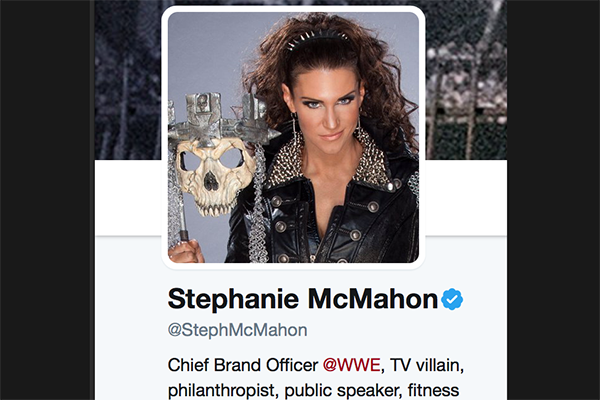Click the spiked headband in the photo
The width and height of the screenshot is (600, 400).
pos(318,39)
